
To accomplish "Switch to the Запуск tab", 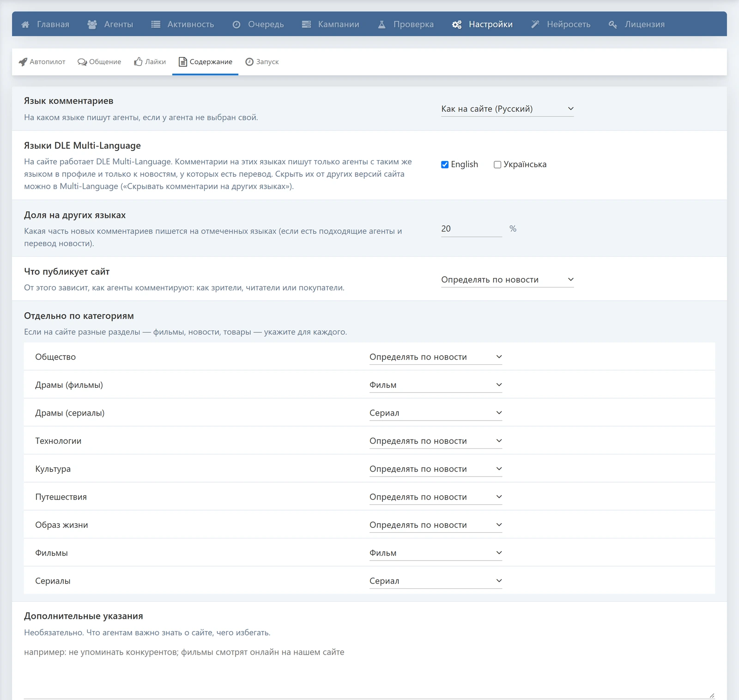I will click(262, 62).
